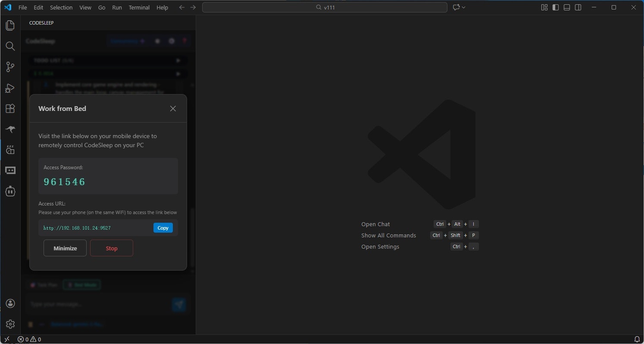644x344 pixels.
Task: Open the Source Control view
Action: pos(10,67)
